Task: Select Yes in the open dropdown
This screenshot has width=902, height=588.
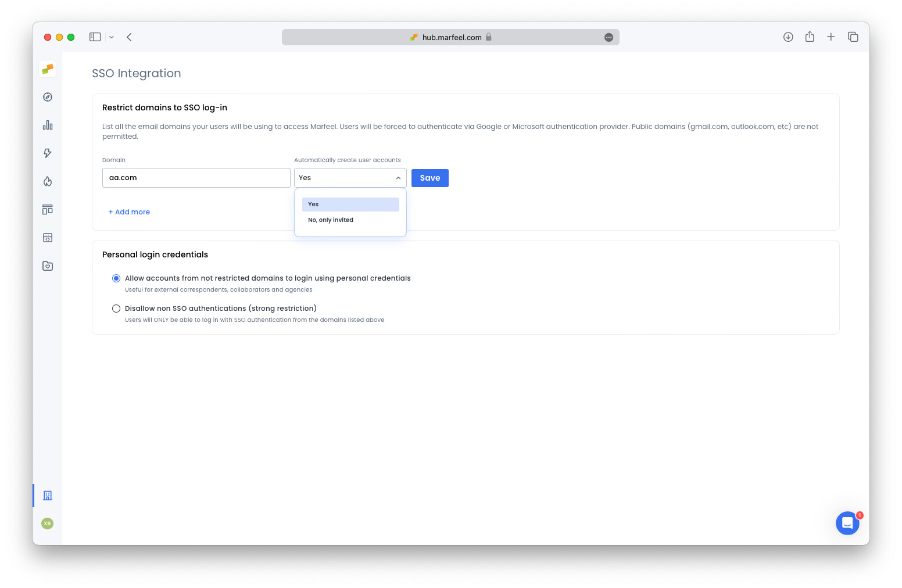Action: (314, 204)
